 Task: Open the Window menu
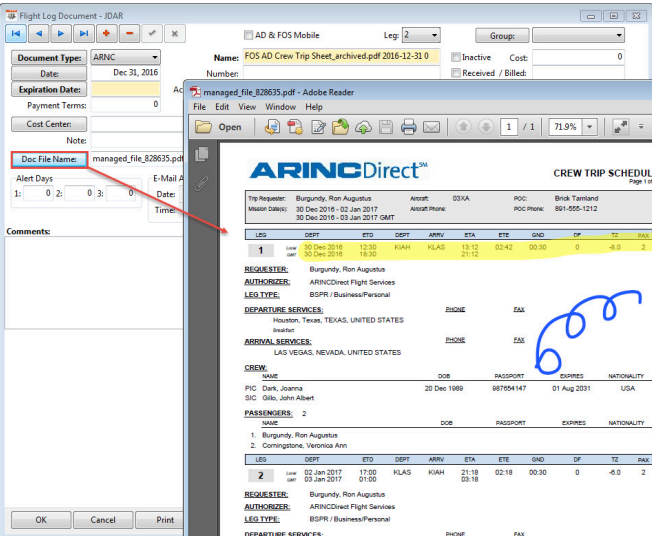tap(281, 107)
